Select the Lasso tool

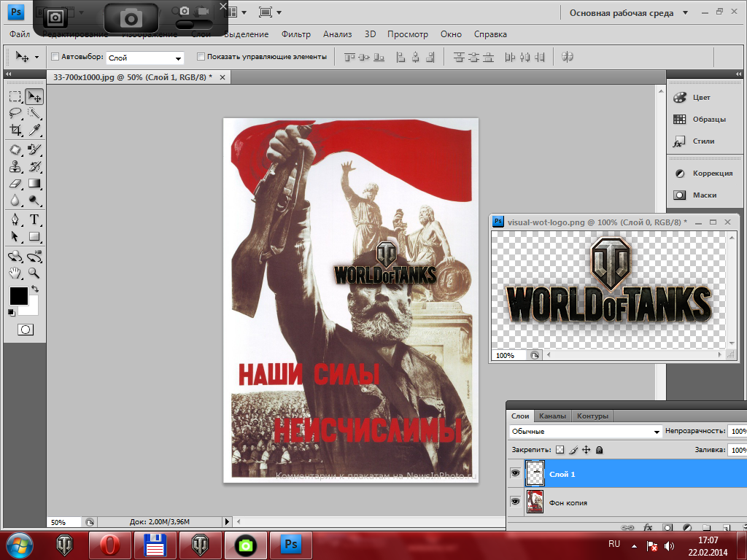(15, 113)
